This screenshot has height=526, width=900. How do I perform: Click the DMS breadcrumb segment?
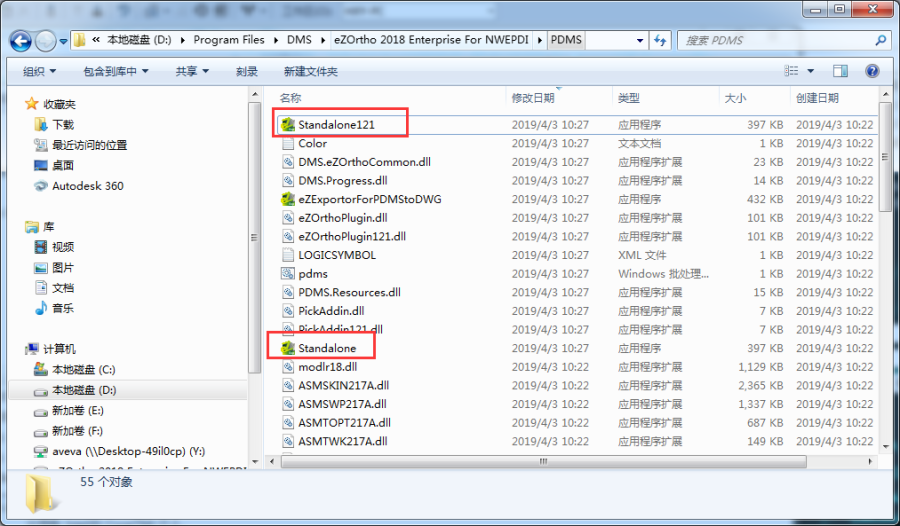pyautogui.click(x=299, y=40)
